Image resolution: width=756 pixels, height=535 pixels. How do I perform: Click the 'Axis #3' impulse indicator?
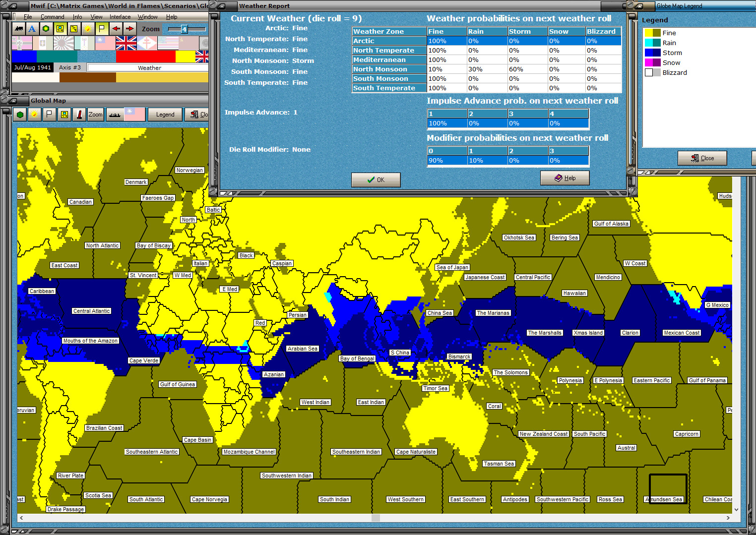70,67
